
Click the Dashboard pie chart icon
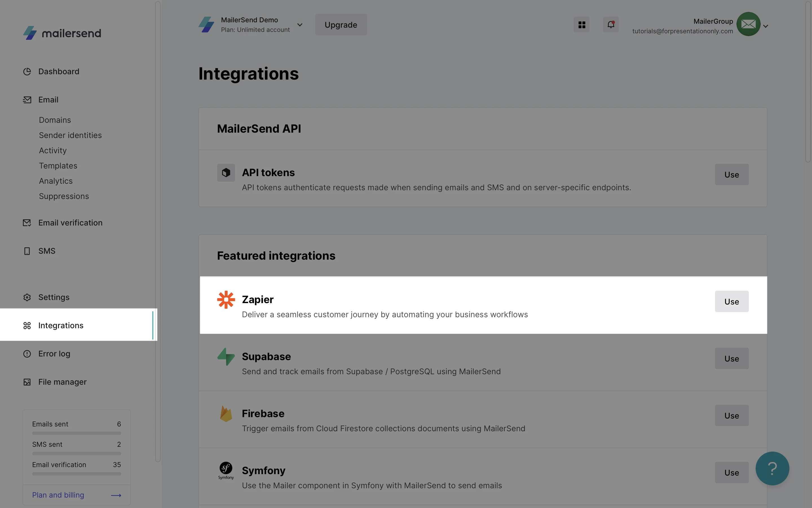click(27, 72)
